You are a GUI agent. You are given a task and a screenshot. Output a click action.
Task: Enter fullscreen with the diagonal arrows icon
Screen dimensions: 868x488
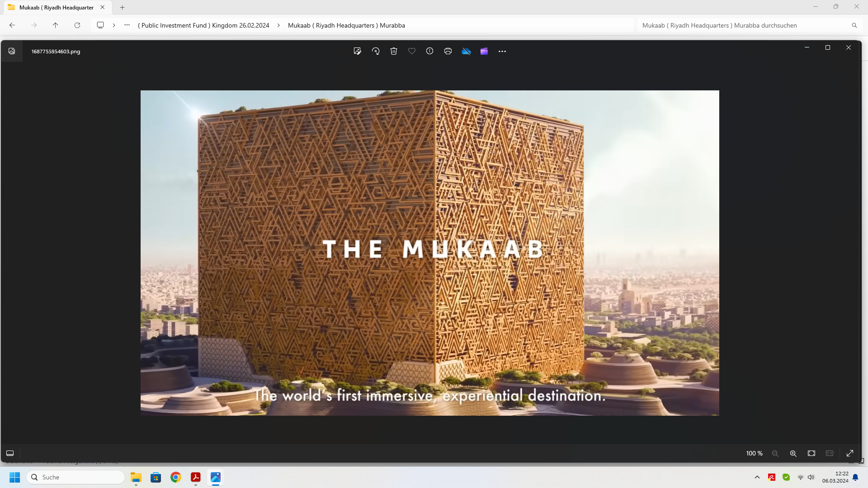point(850,453)
